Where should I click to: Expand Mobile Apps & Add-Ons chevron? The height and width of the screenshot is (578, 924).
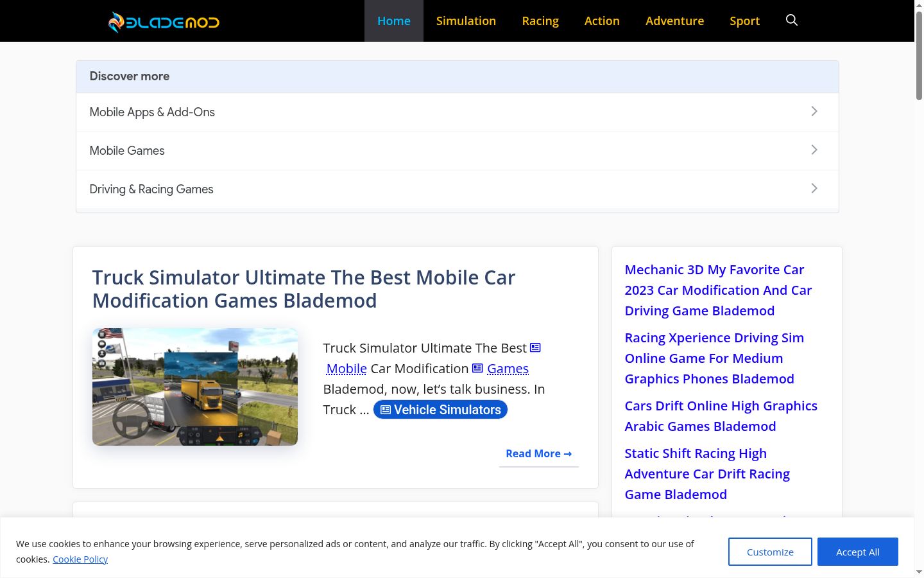814,112
